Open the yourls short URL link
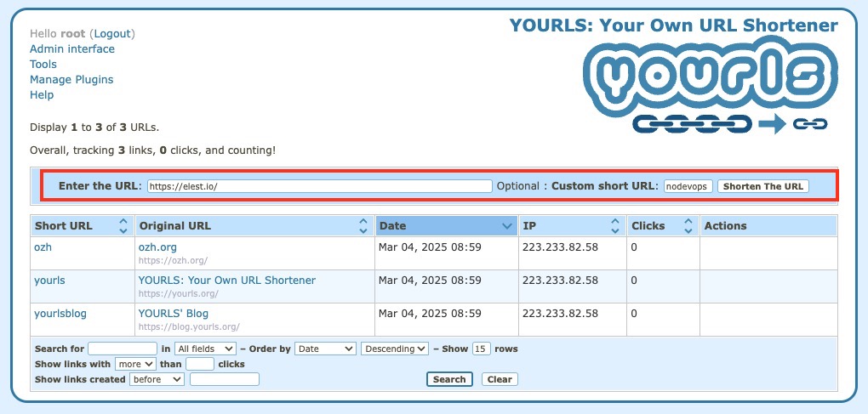Screen dimensions: 868x414 49,281
